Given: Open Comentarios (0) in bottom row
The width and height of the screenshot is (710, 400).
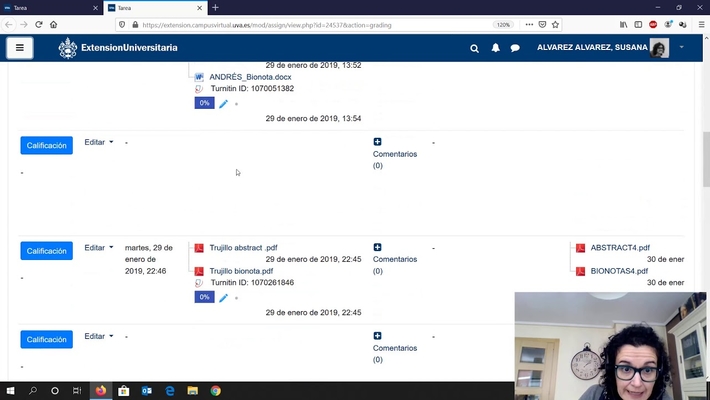Looking at the screenshot, I should tap(395, 354).
